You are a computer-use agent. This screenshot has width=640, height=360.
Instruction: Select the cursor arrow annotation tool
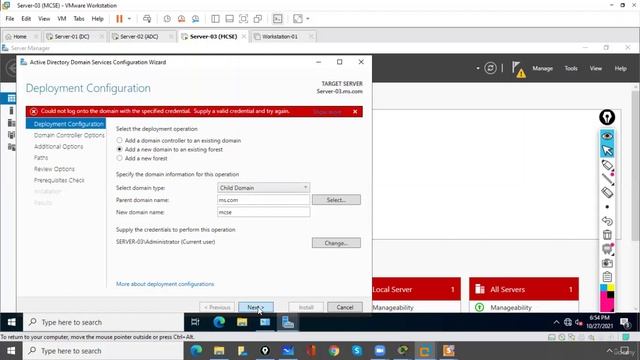[x=607, y=150]
